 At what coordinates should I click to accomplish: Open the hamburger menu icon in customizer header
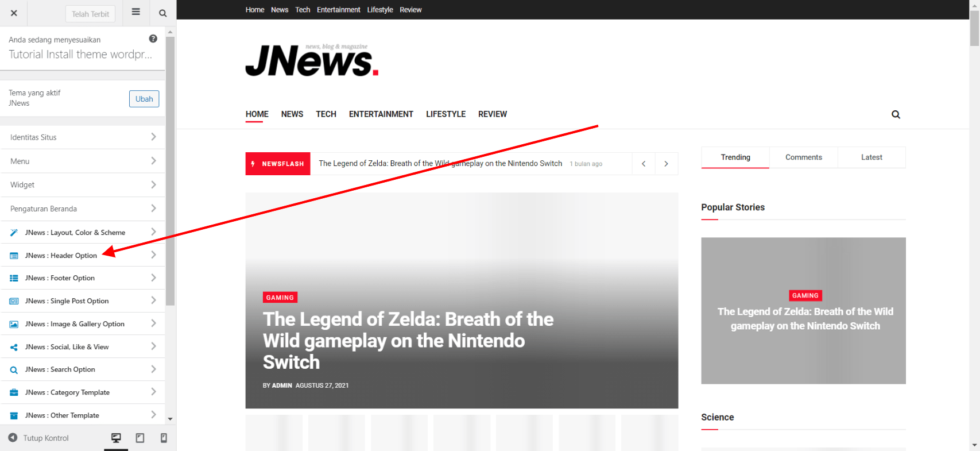click(x=136, y=11)
